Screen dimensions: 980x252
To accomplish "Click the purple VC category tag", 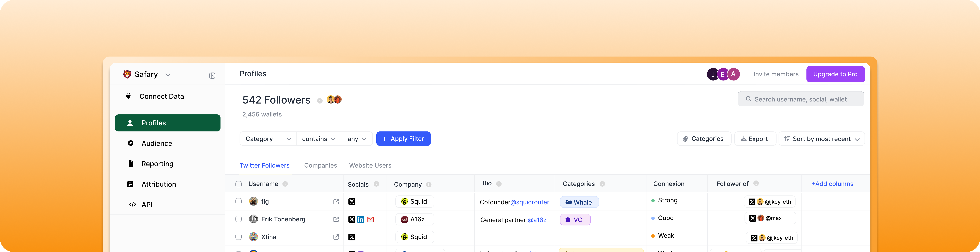I will tap(575, 220).
